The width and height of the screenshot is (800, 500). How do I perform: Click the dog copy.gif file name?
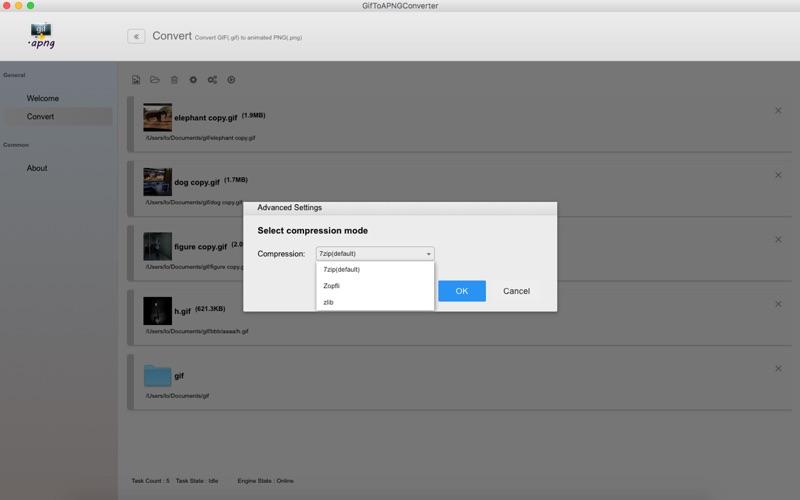[197, 182]
